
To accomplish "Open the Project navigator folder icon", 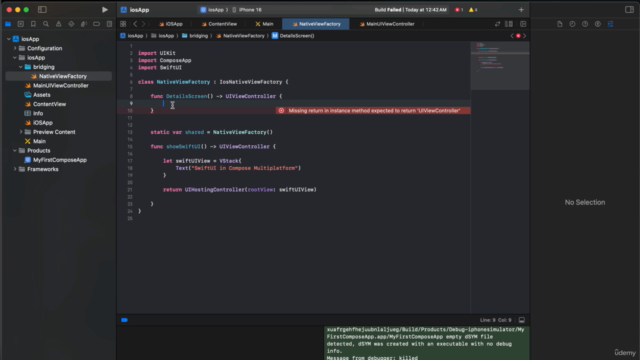I will click(8, 24).
